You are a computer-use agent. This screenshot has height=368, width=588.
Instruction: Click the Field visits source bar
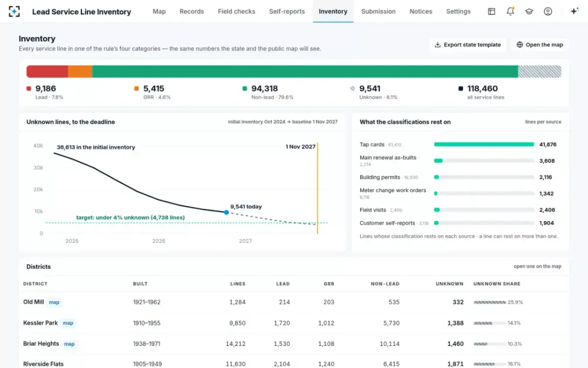point(484,210)
